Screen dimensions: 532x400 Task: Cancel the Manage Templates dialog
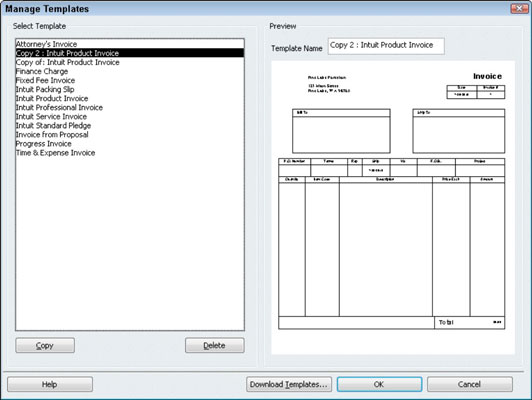click(x=470, y=384)
